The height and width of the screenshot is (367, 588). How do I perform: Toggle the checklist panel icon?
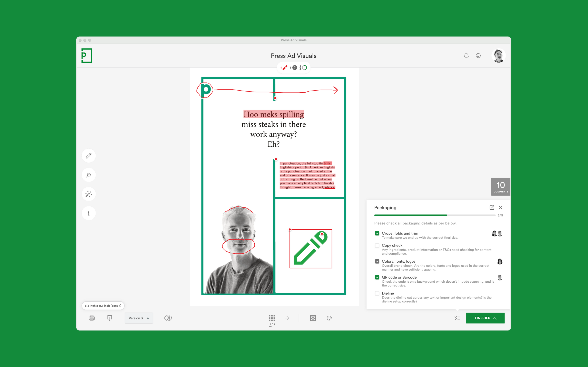tap(457, 318)
